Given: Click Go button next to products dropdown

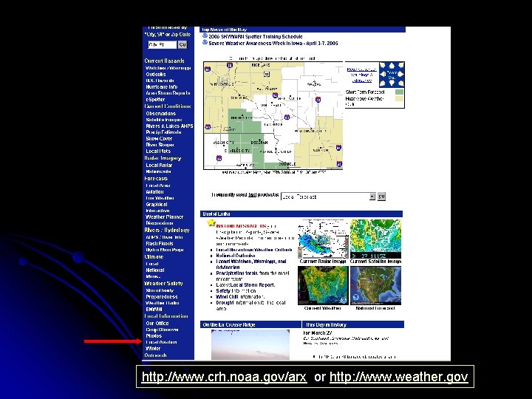Looking at the screenshot, I should pos(381,197).
